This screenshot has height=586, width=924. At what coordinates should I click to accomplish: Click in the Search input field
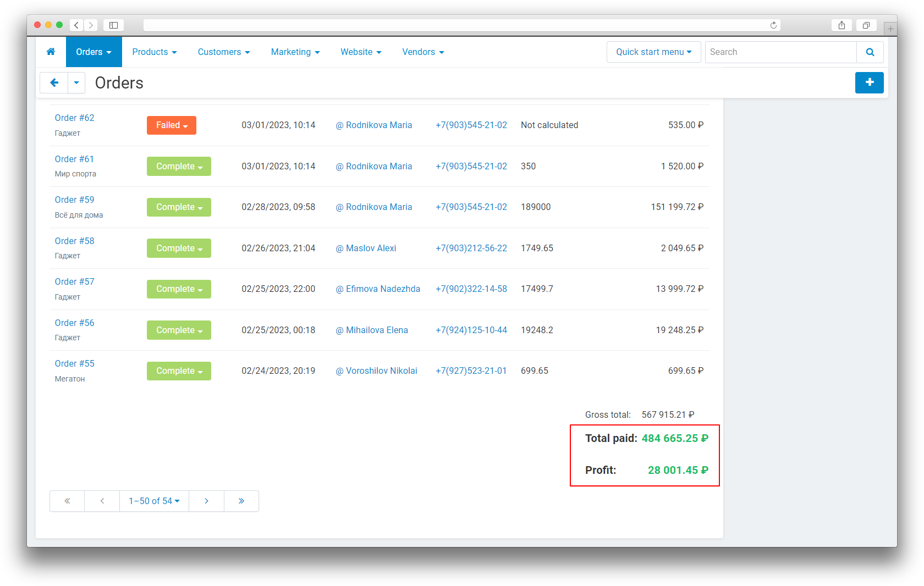[780, 52]
